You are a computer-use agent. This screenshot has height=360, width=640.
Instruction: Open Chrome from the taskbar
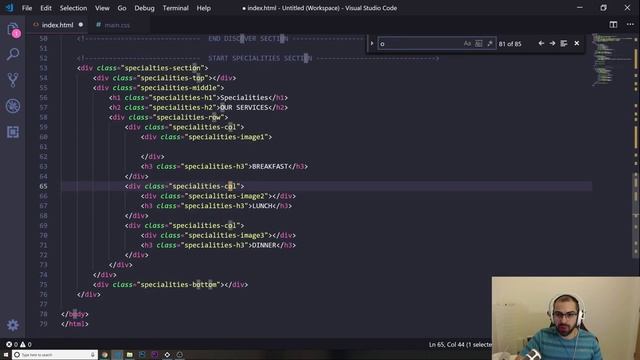pyautogui.click(x=104, y=355)
